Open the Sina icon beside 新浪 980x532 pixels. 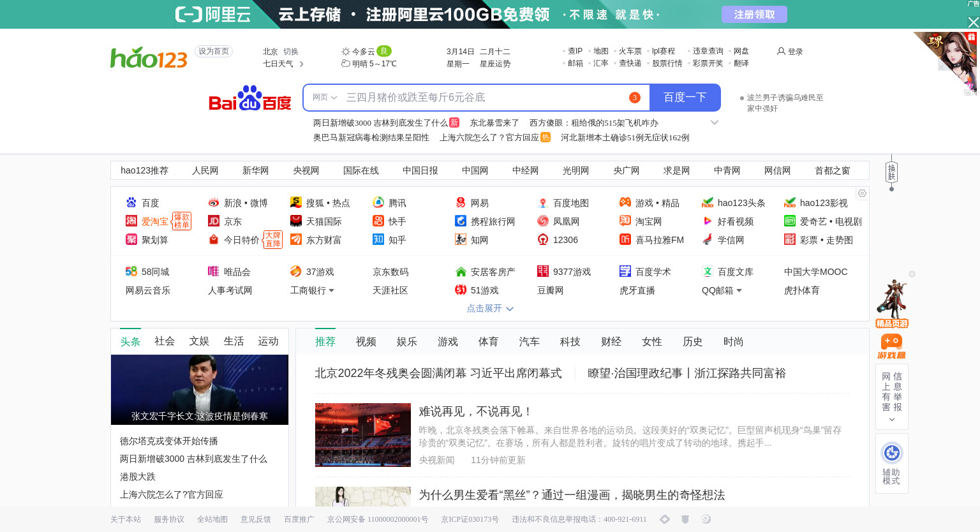[x=214, y=203]
